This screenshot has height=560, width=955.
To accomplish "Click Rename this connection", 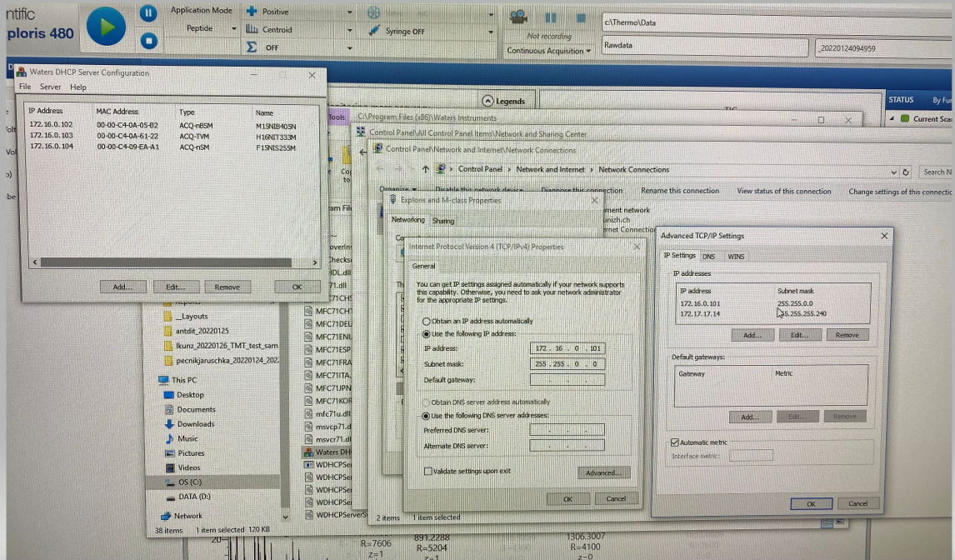I will 680,191.
